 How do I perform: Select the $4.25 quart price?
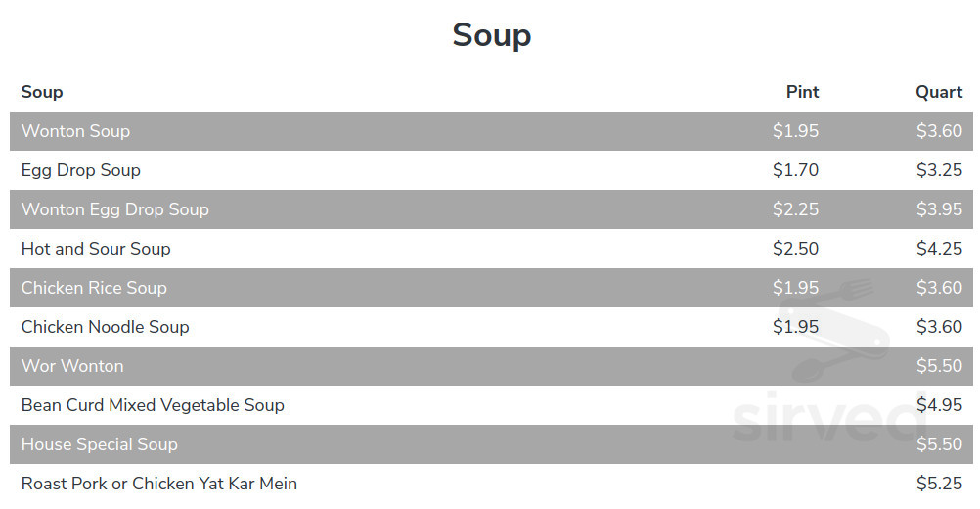tap(939, 249)
